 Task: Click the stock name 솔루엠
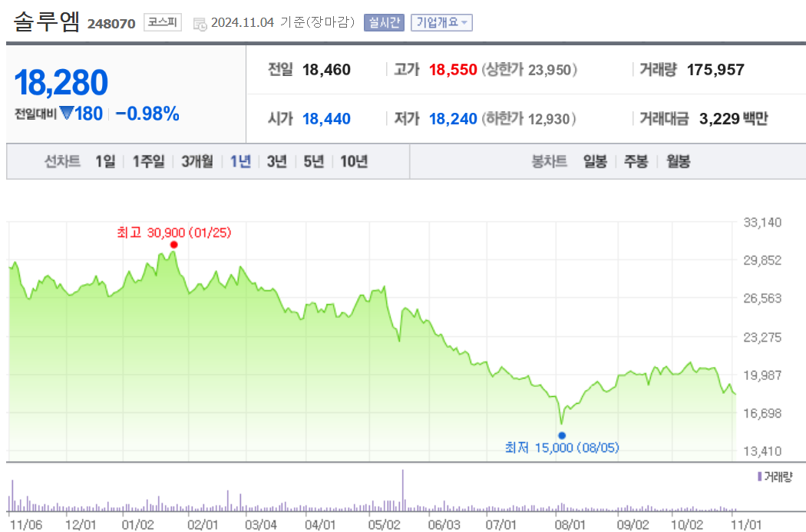coord(47,21)
